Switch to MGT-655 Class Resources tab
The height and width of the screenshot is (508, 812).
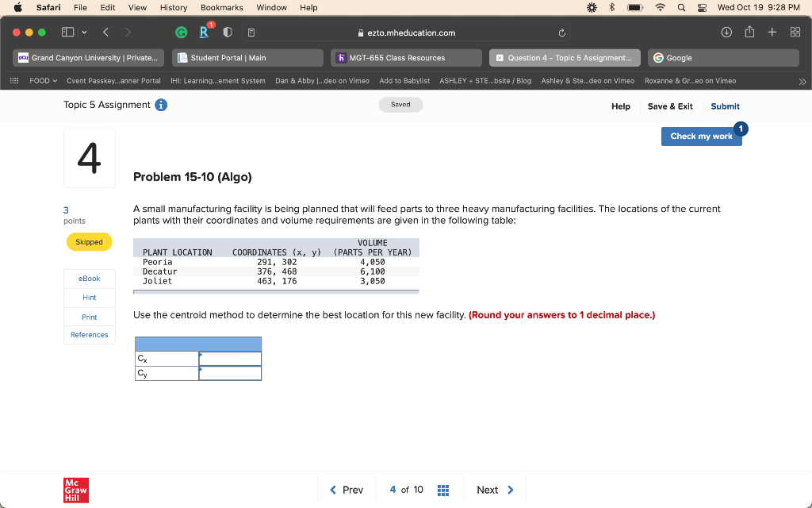pos(406,58)
